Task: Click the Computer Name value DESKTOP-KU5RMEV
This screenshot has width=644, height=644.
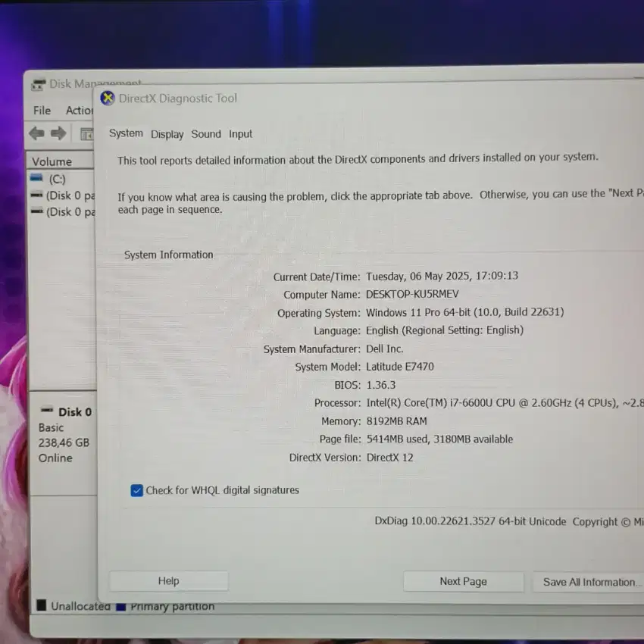Action: pos(412,294)
